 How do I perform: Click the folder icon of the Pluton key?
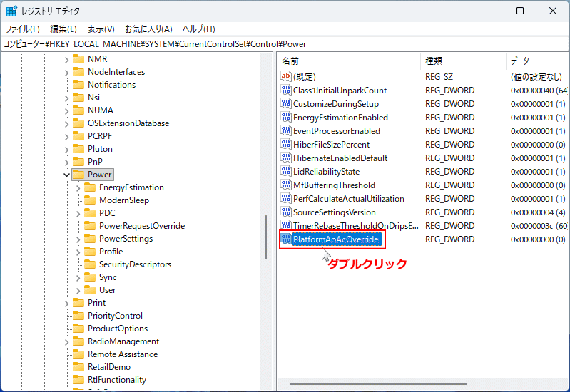[x=78, y=149]
